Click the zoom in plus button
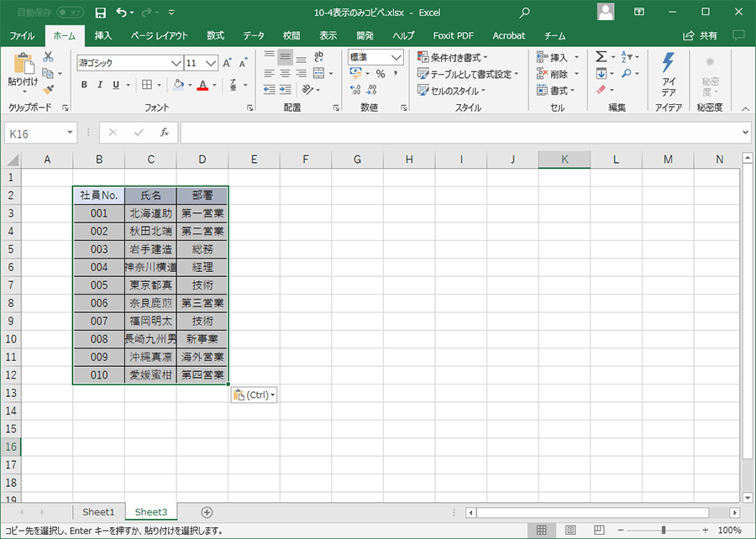Image resolution: width=756 pixels, height=539 pixels. (x=706, y=531)
